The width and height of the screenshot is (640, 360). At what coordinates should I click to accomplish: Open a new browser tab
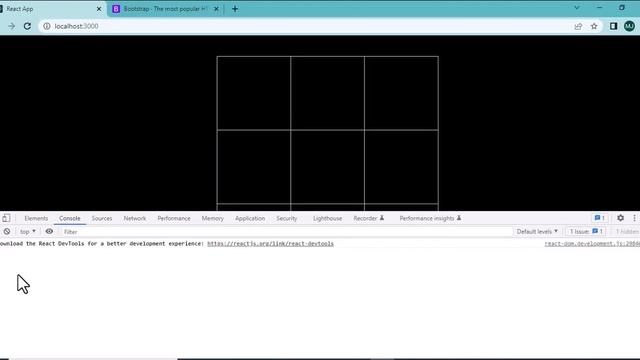click(x=235, y=9)
